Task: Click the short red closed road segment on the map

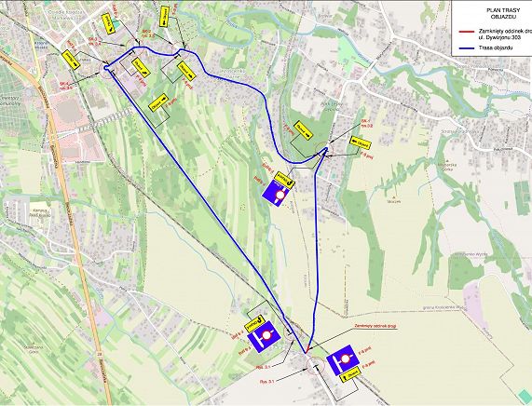Action: pos(307,348)
